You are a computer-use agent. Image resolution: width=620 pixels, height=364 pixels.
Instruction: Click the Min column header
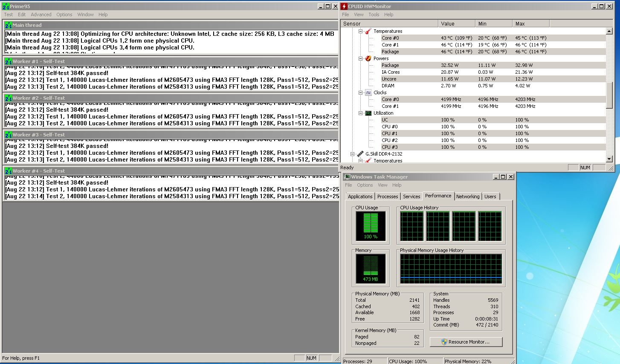click(x=494, y=24)
